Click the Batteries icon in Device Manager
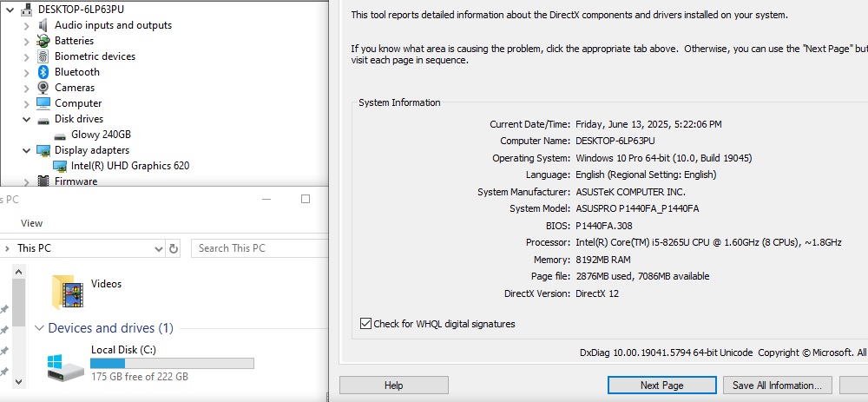Image resolution: width=868 pixels, height=402 pixels. (x=43, y=41)
